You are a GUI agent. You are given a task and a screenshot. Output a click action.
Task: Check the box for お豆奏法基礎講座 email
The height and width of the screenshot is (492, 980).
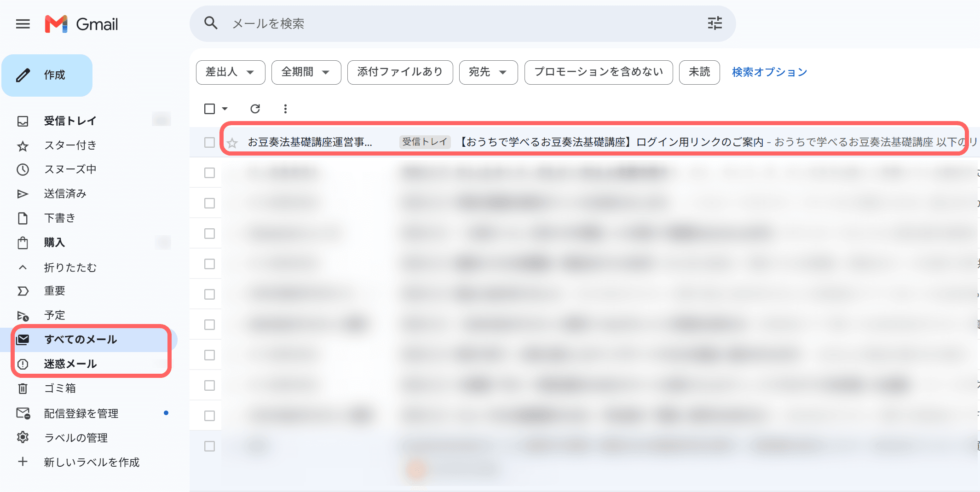[209, 142]
